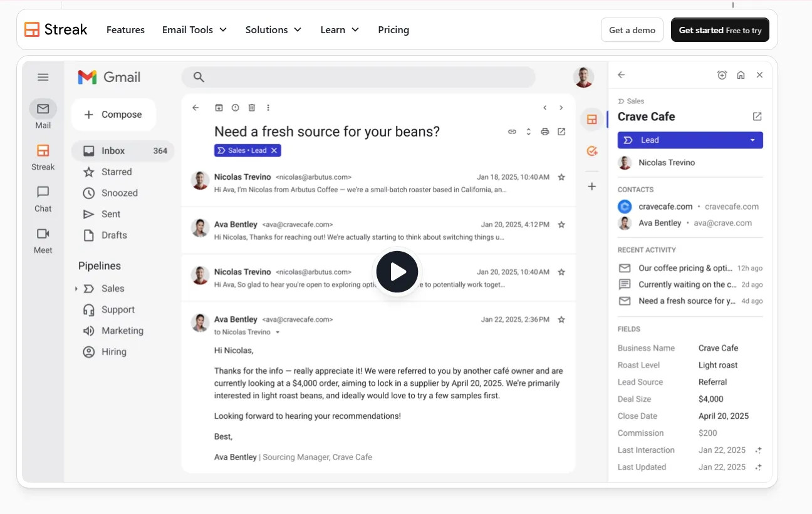
Task: Archive the email conversation
Action: tap(219, 108)
